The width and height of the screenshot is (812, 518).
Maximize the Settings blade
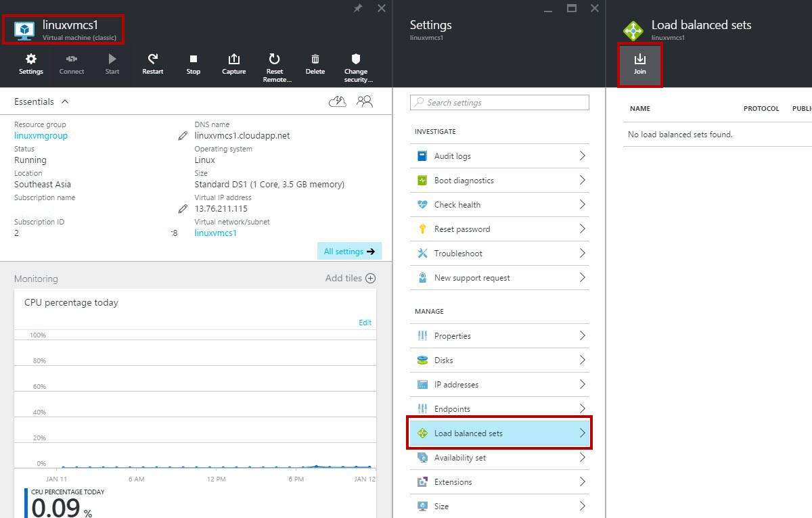[572, 8]
